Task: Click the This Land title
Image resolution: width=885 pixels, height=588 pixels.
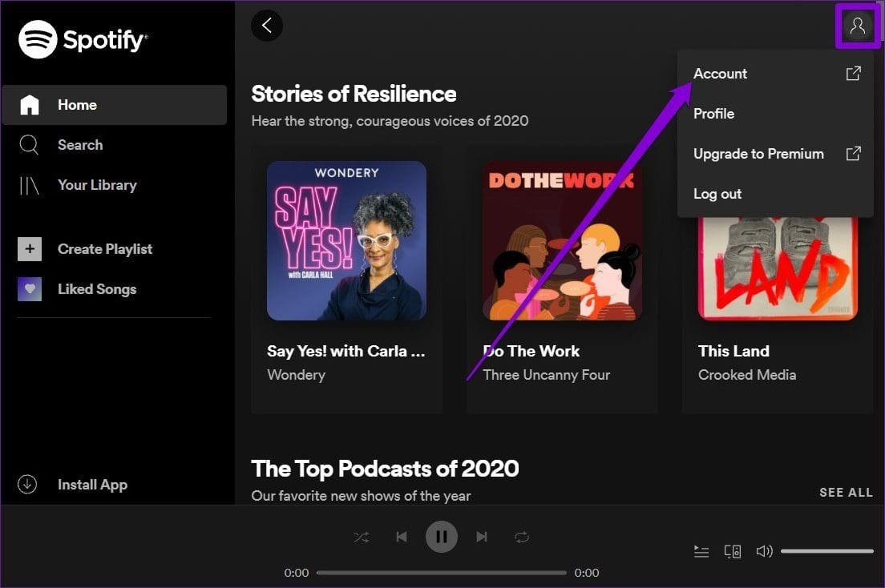Action: [733, 351]
